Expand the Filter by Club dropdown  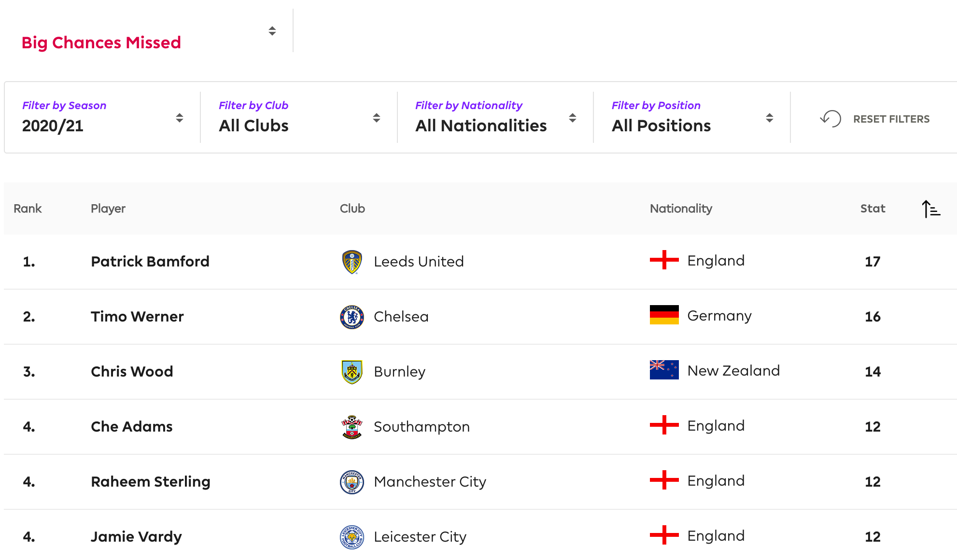coord(299,117)
